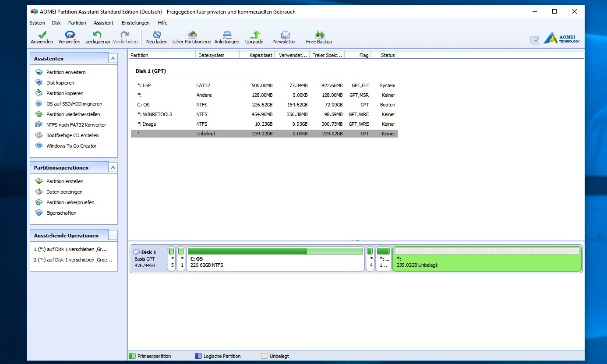Select the C: OS block in disk map
Screen dimensions: 607x364
[x=275, y=259]
